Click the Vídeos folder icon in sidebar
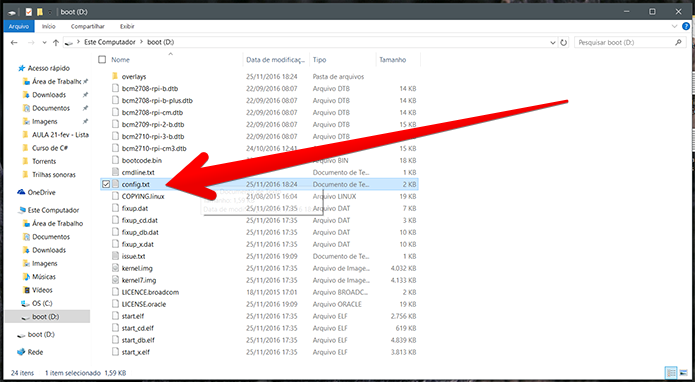695x382 pixels. (26, 290)
